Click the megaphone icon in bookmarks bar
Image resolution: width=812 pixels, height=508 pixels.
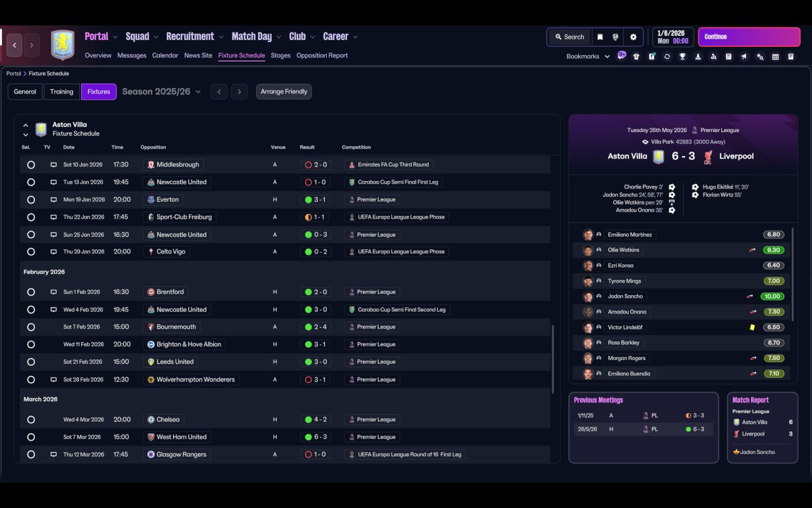pos(744,57)
